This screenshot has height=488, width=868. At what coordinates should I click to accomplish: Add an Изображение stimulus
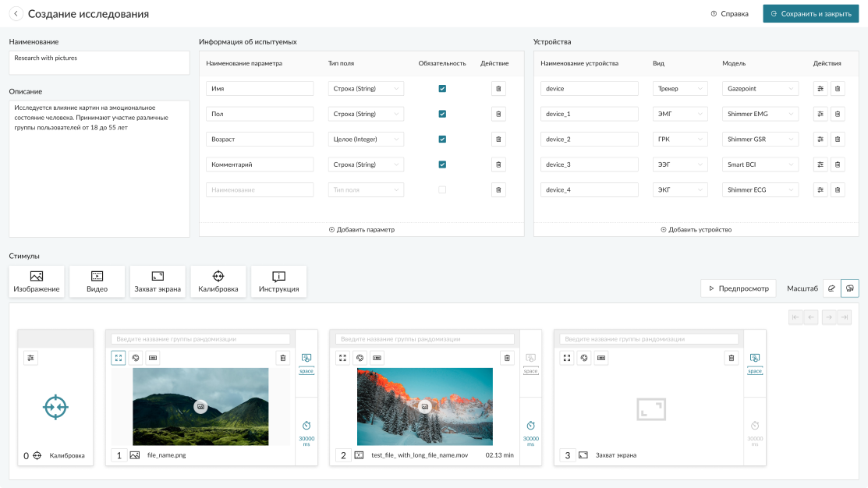37,281
